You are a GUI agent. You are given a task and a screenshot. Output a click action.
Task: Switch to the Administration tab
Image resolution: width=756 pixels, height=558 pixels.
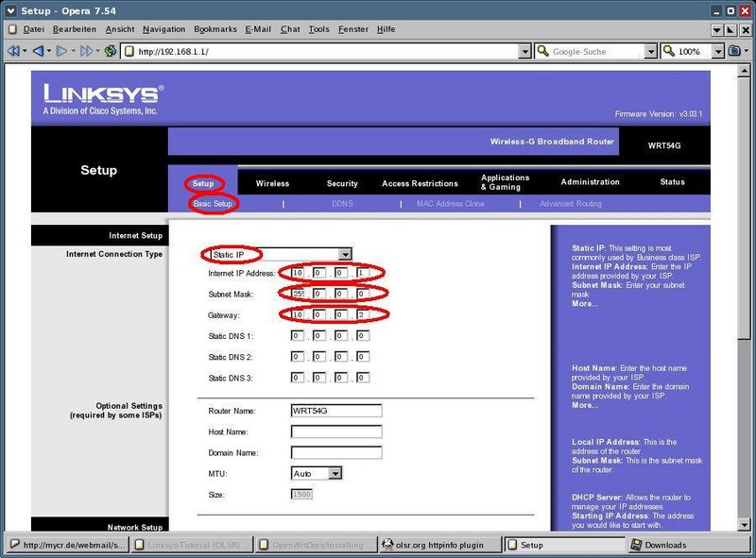pos(590,182)
